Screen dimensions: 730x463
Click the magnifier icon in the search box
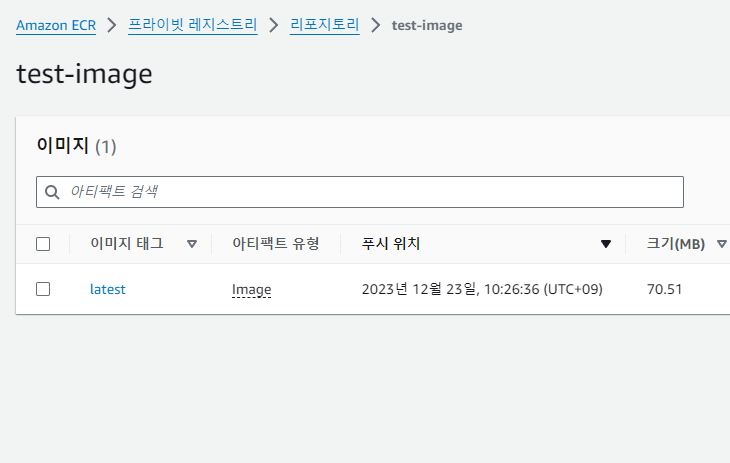52,192
